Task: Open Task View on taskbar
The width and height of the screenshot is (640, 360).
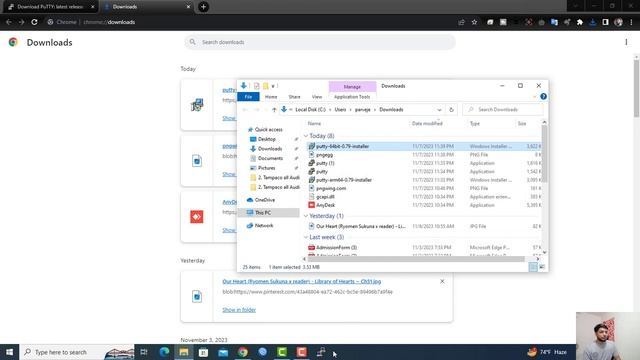Action: pyautogui.click(x=144, y=352)
